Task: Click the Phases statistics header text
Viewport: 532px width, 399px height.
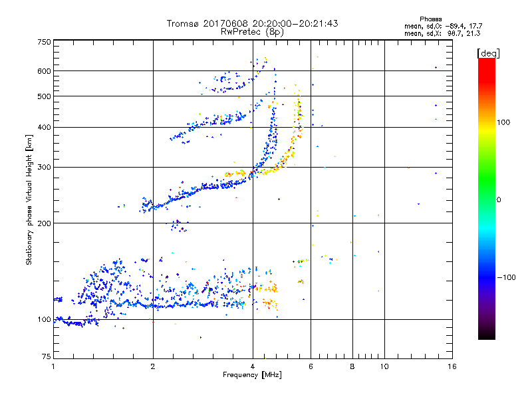Action: click(x=430, y=19)
